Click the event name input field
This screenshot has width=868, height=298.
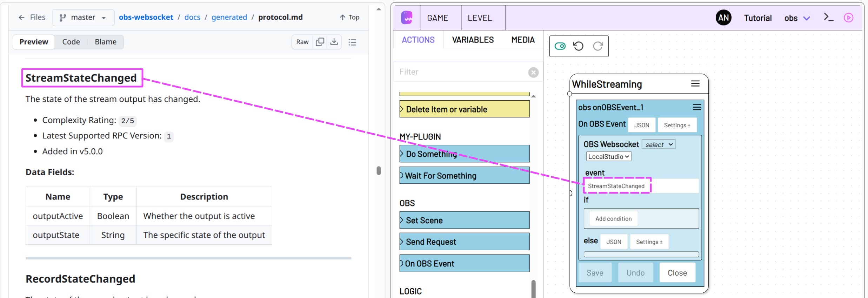point(641,186)
